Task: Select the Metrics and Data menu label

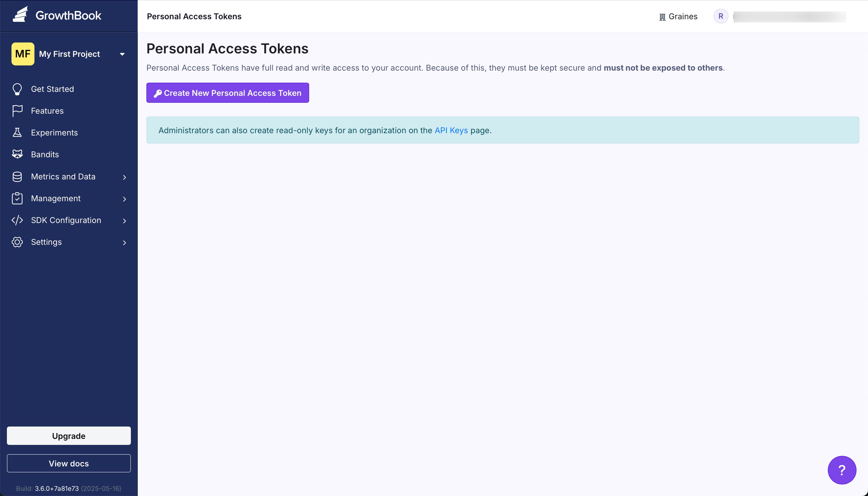Action: pyautogui.click(x=63, y=177)
